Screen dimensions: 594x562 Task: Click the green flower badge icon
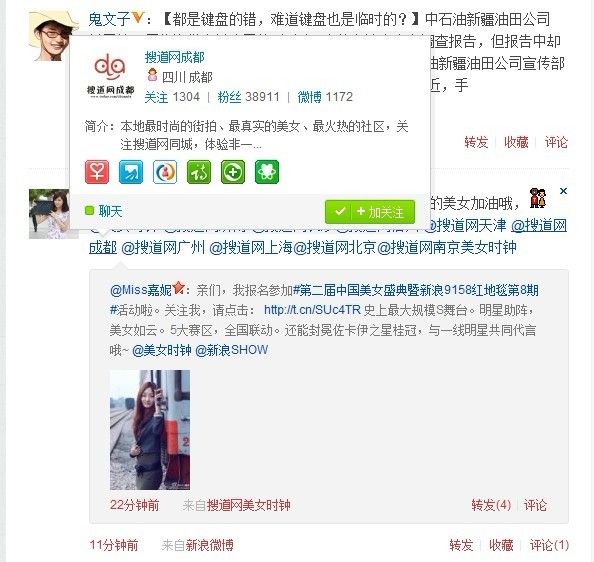[x=267, y=172]
